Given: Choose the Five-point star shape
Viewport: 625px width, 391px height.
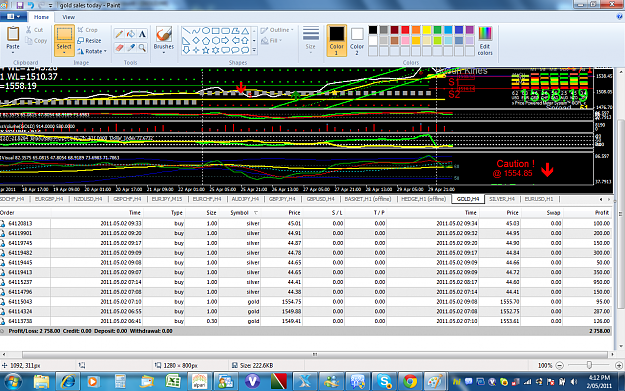Looking at the screenshot, I should point(206,50).
